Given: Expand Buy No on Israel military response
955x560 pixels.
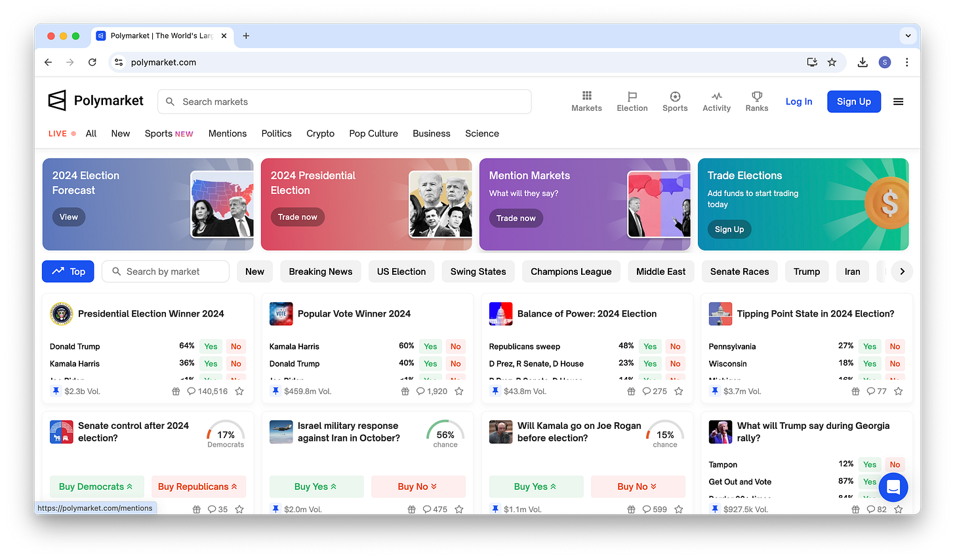Looking at the screenshot, I should point(418,487).
